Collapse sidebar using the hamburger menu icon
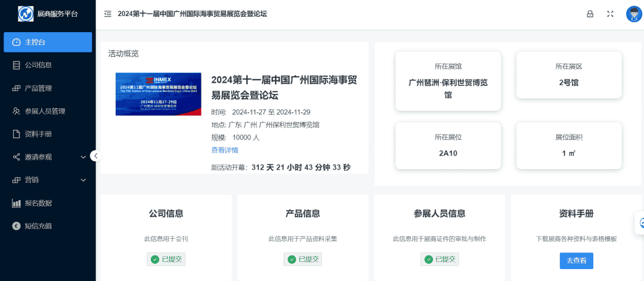The image size is (644, 281). point(108,14)
